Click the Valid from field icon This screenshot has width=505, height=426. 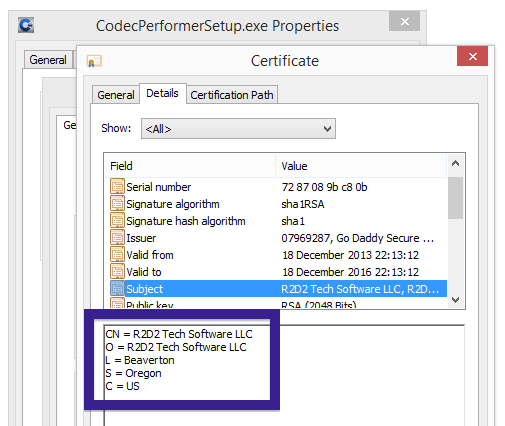(x=117, y=254)
